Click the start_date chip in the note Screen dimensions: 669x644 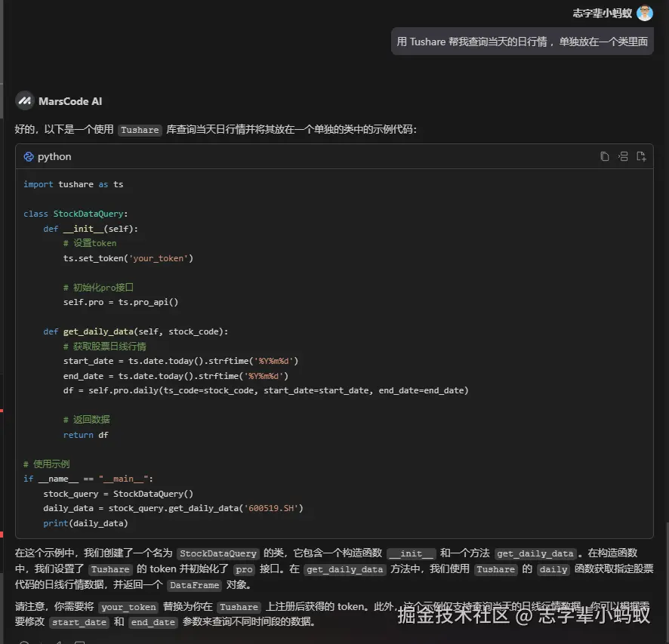coord(79,622)
